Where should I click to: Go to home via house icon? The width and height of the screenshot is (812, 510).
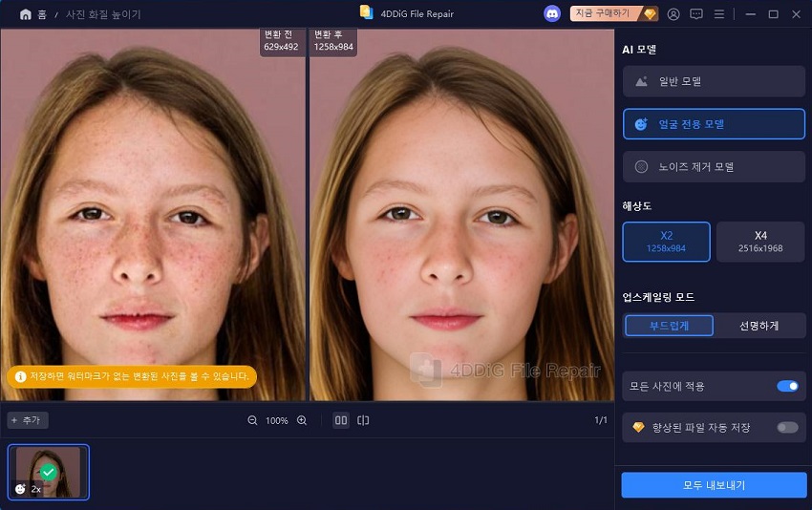(x=26, y=14)
